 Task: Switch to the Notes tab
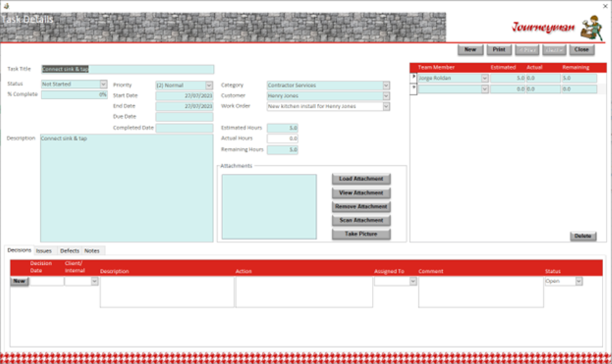click(x=92, y=251)
